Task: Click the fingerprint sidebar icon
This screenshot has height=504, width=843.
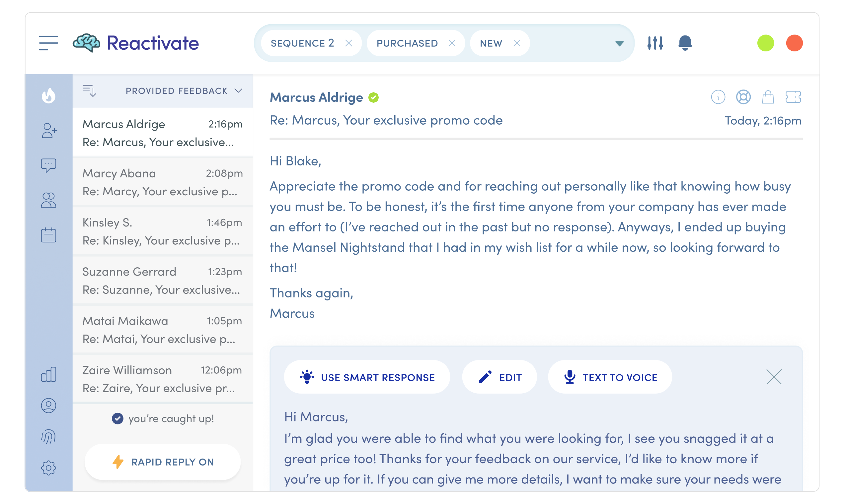Action: (48, 437)
